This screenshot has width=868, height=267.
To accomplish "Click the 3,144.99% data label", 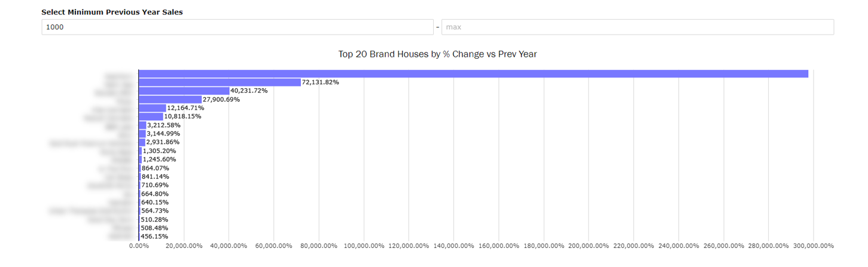I will (163, 134).
